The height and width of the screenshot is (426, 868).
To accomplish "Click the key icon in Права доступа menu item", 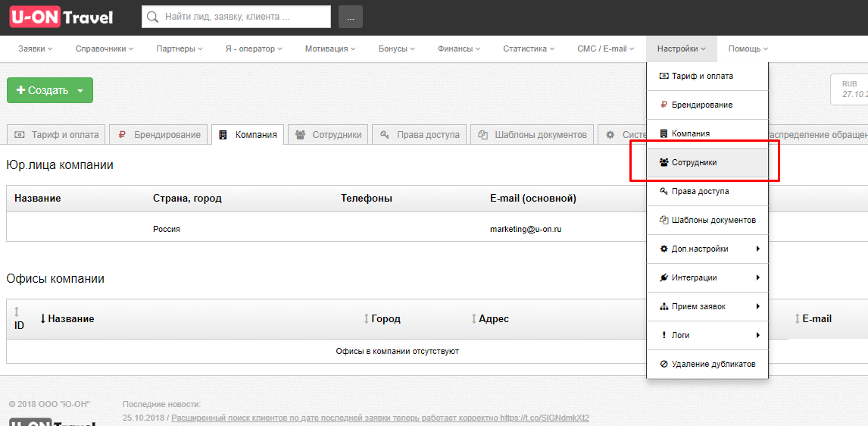I will tap(663, 191).
